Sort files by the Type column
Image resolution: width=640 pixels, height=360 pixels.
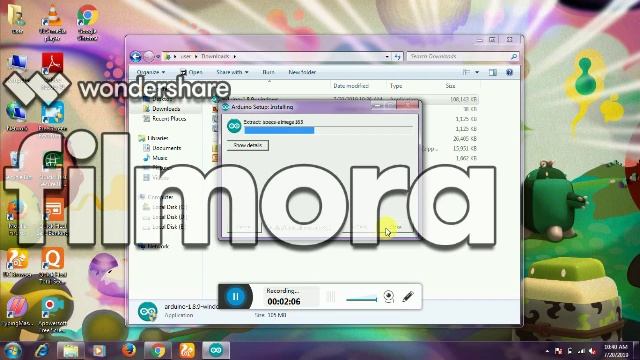[396, 86]
